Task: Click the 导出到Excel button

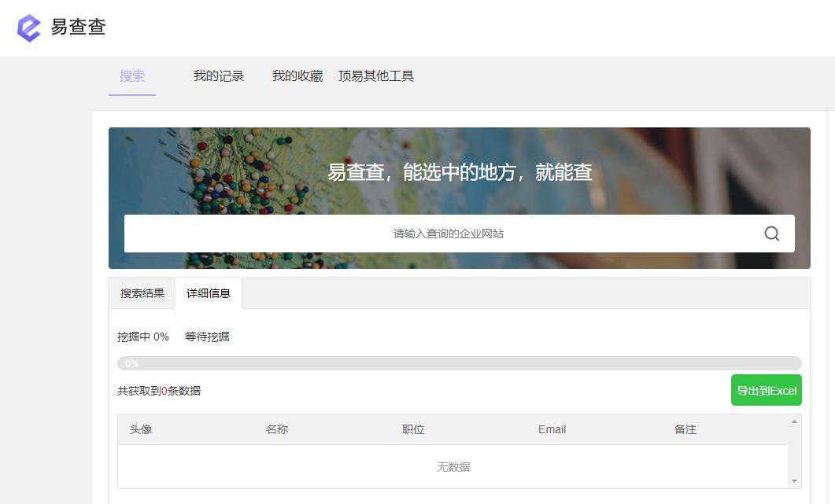Action: click(x=766, y=389)
